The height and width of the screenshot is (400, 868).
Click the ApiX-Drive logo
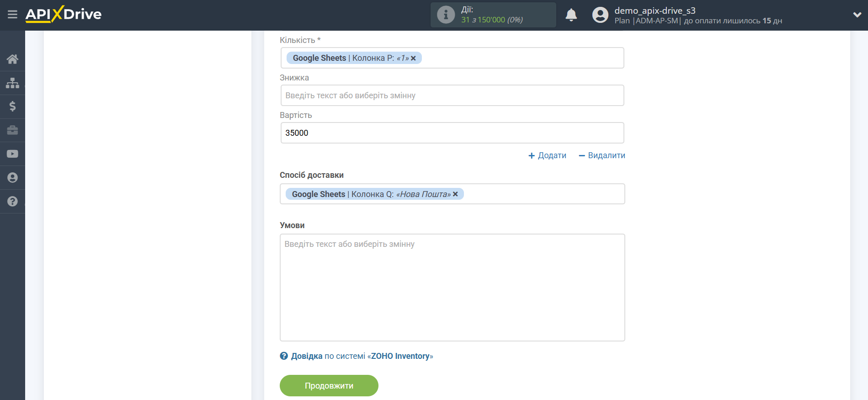(x=64, y=14)
